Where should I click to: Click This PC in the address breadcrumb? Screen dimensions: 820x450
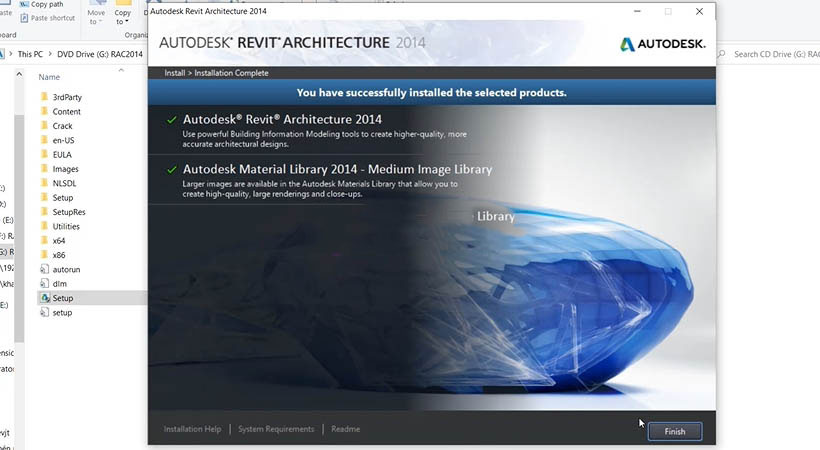[x=30, y=54]
